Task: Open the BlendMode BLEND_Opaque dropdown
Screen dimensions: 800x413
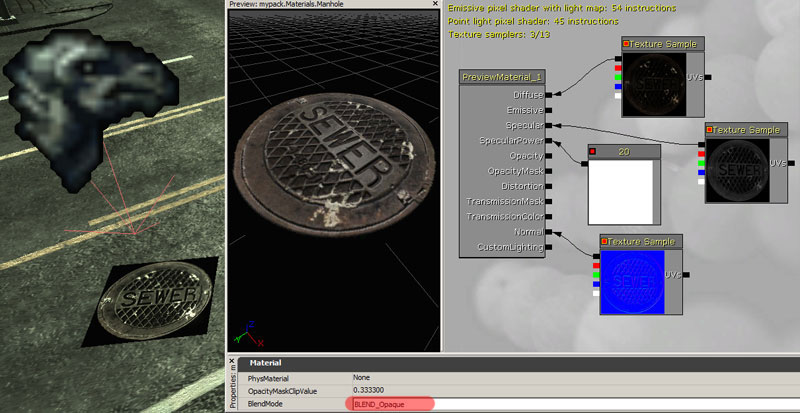Action: [576, 404]
